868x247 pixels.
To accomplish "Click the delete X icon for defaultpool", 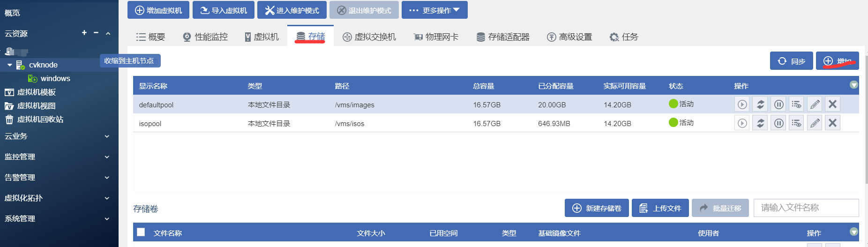I will click(x=832, y=104).
